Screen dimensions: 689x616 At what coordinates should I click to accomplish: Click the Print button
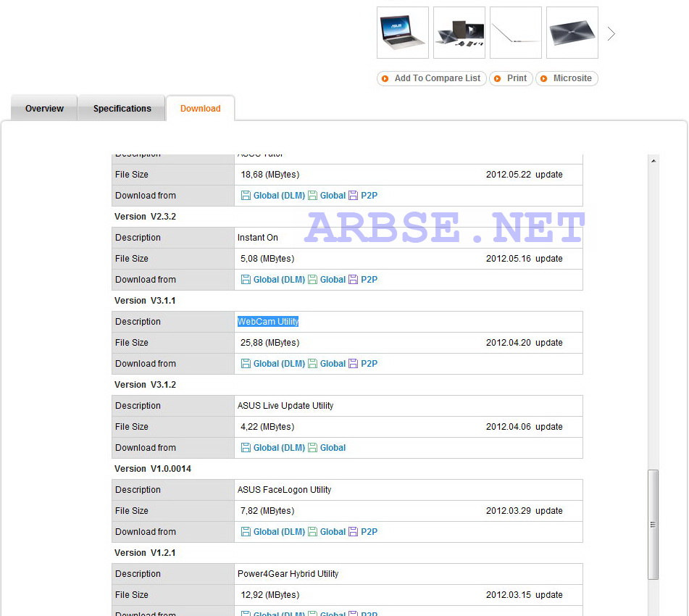[511, 78]
